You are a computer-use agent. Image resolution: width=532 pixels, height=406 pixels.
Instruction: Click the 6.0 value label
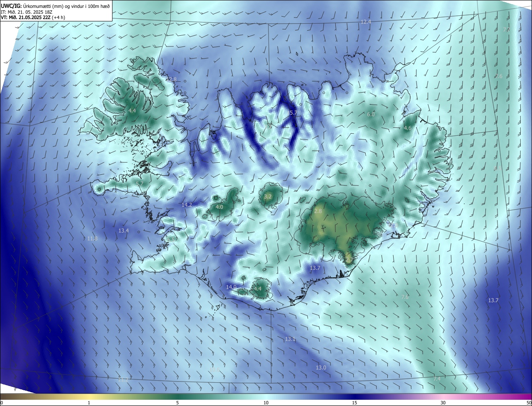point(371,114)
